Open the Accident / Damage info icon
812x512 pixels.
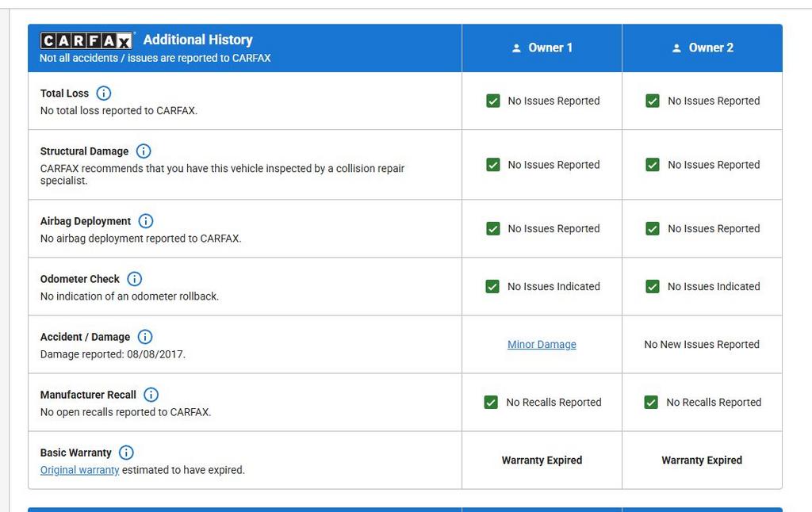pos(145,337)
